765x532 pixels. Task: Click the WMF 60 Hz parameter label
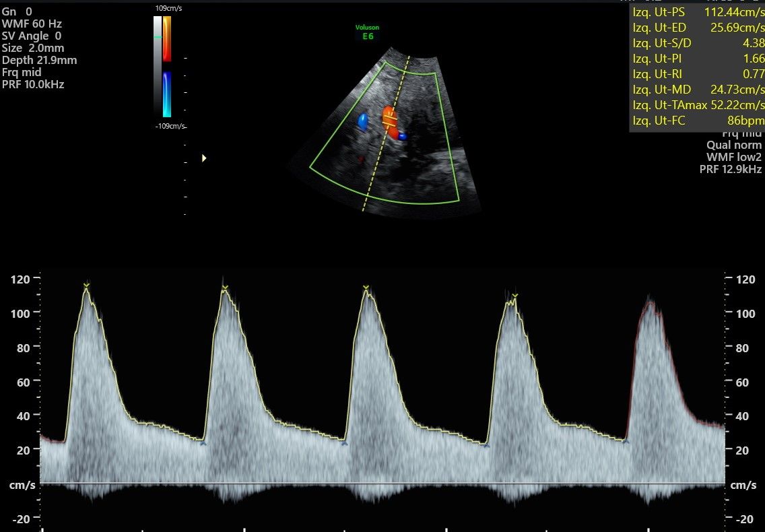click(x=32, y=24)
